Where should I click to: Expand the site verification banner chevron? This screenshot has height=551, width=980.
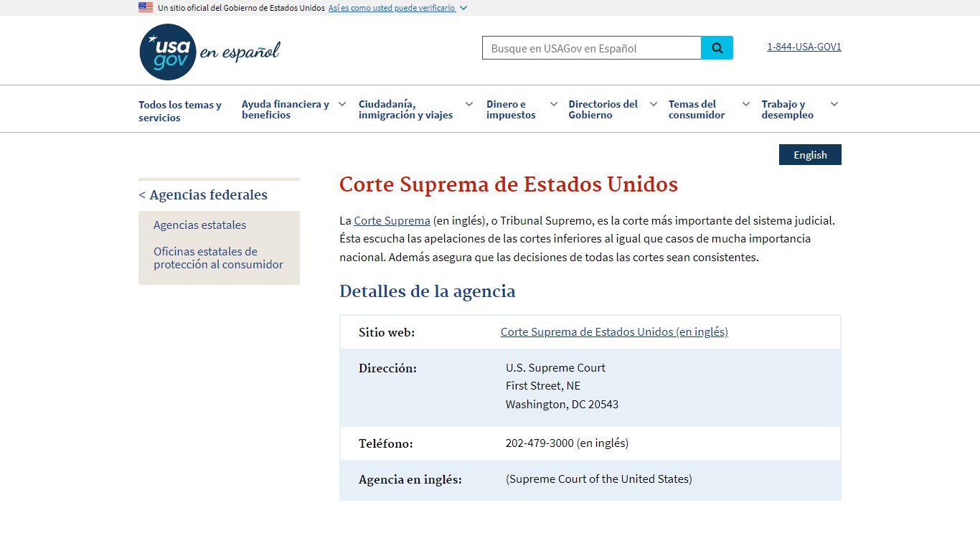(x=463, y=8)
